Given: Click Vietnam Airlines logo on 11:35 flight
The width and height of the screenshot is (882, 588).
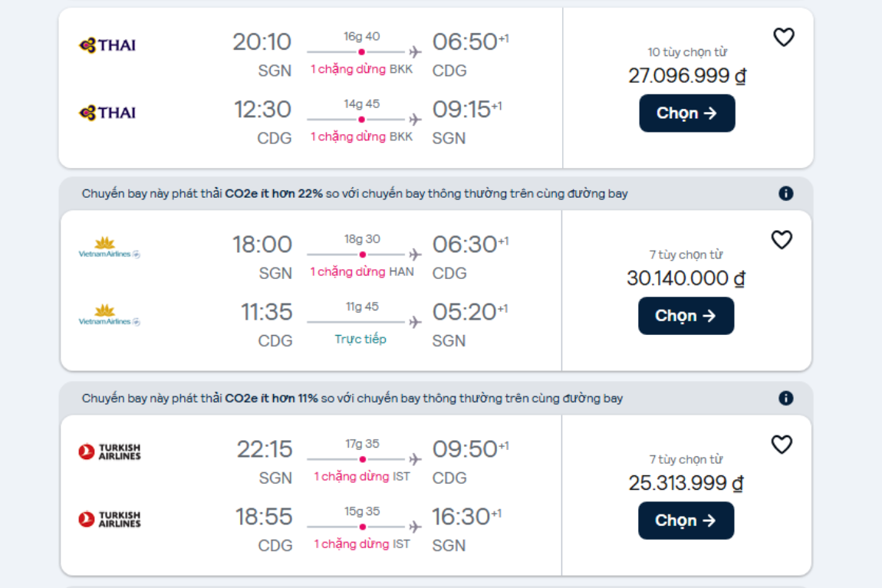Looking at the screenshot, I should pyautogui.click(x=109, y=315).
